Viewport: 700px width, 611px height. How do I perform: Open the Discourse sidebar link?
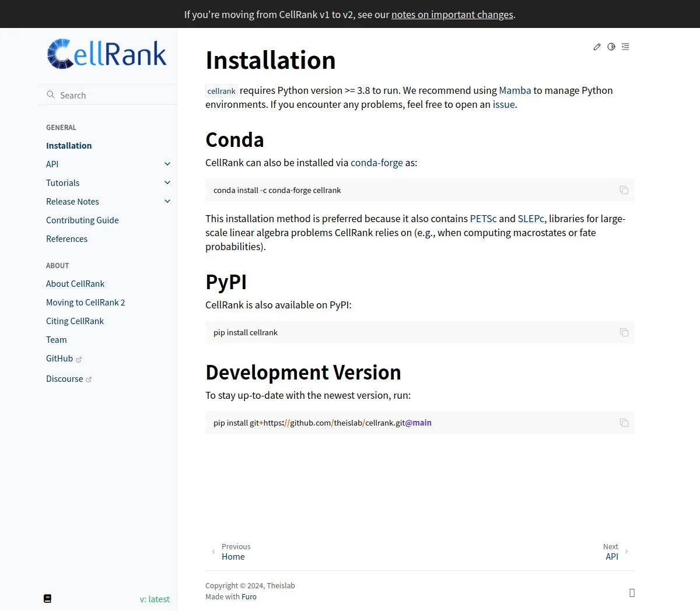(x=64, y=379)
